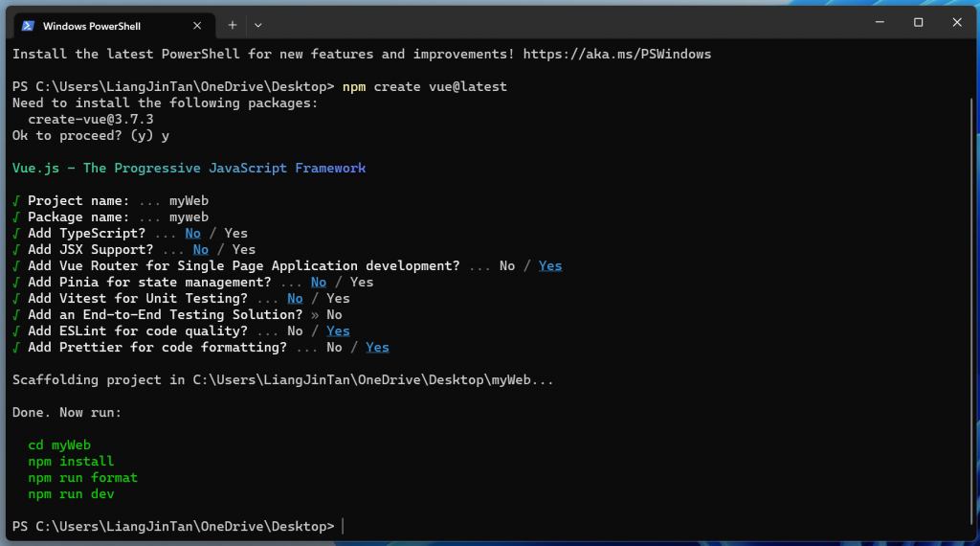Click the 'Scaffolding project in' path line

(x=283, y=379)
